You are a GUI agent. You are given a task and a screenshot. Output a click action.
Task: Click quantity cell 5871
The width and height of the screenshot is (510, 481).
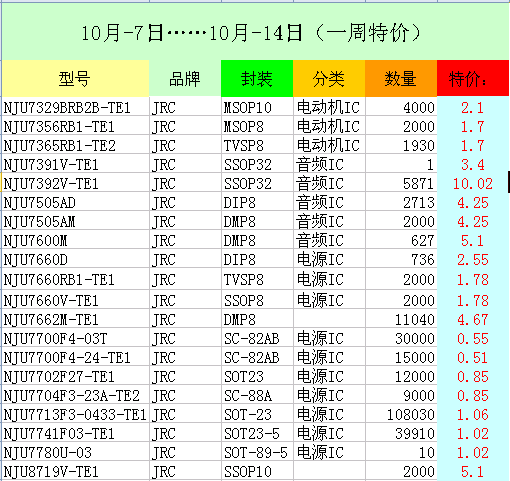point(401,183)
